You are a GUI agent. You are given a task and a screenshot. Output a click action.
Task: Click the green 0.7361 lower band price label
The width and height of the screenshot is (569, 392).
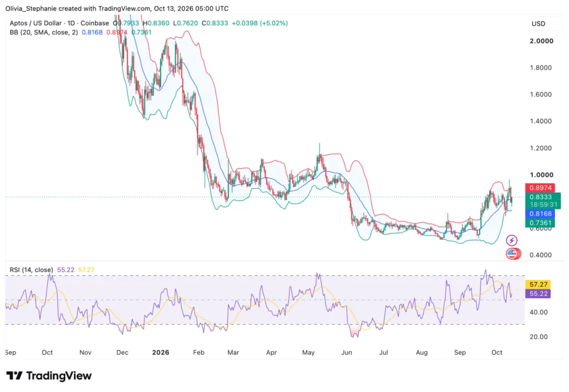540,223
